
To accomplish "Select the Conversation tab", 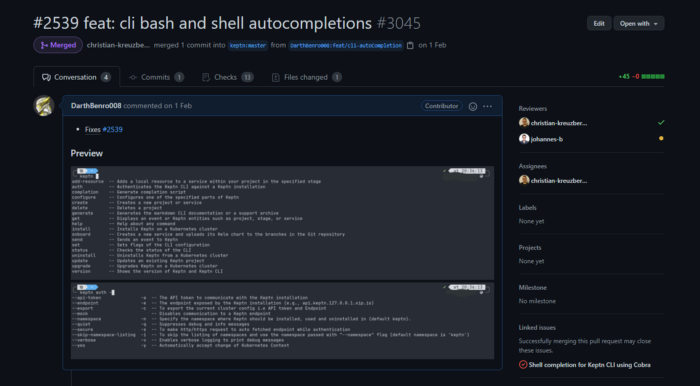I will click(x=76, y=77).
